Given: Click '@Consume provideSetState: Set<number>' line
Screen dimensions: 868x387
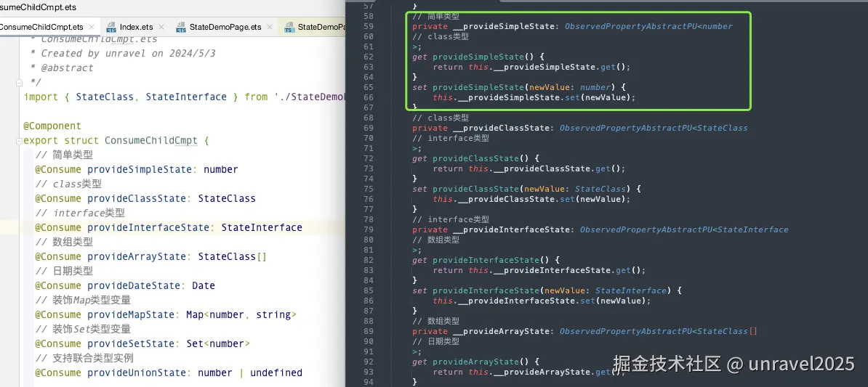Looking at the screenshot, I should (x=142, y=344).
